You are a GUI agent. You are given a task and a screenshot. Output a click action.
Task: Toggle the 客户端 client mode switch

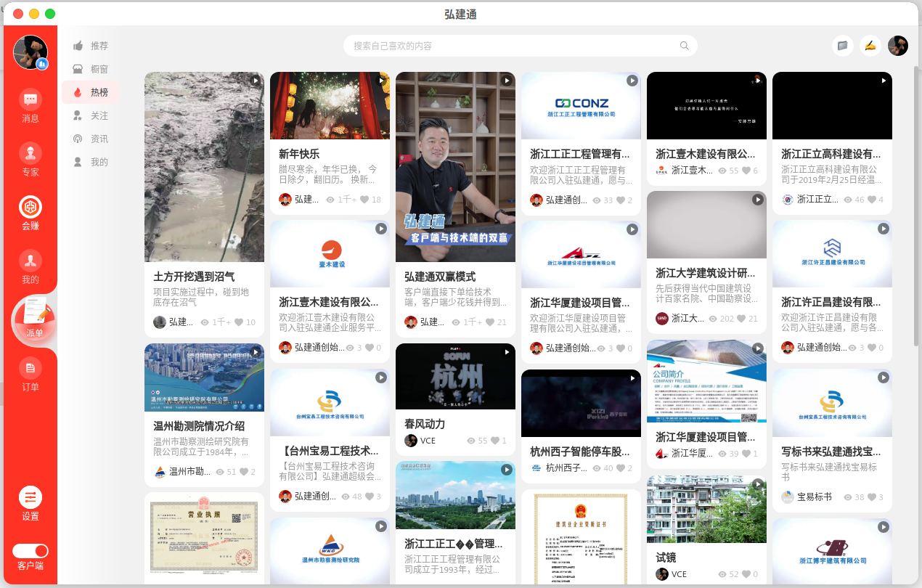(30, 551)
